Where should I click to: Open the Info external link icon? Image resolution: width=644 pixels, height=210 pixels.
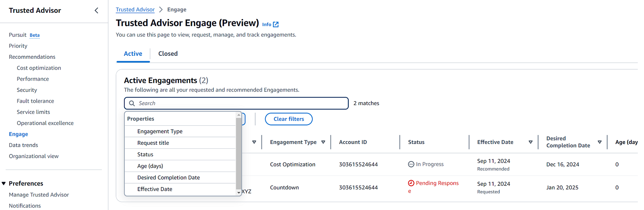[276, 24]
